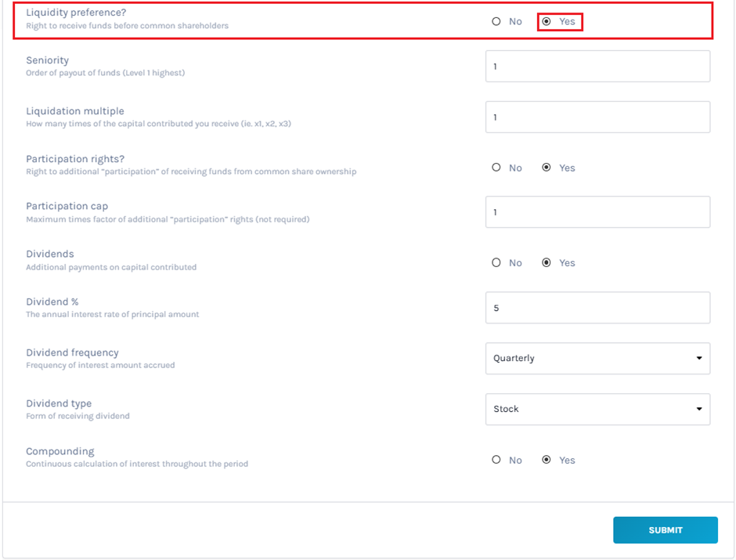Click the 'Dividend frequency' label
Screen dimensions: 736x560
[x=72, y=352]
